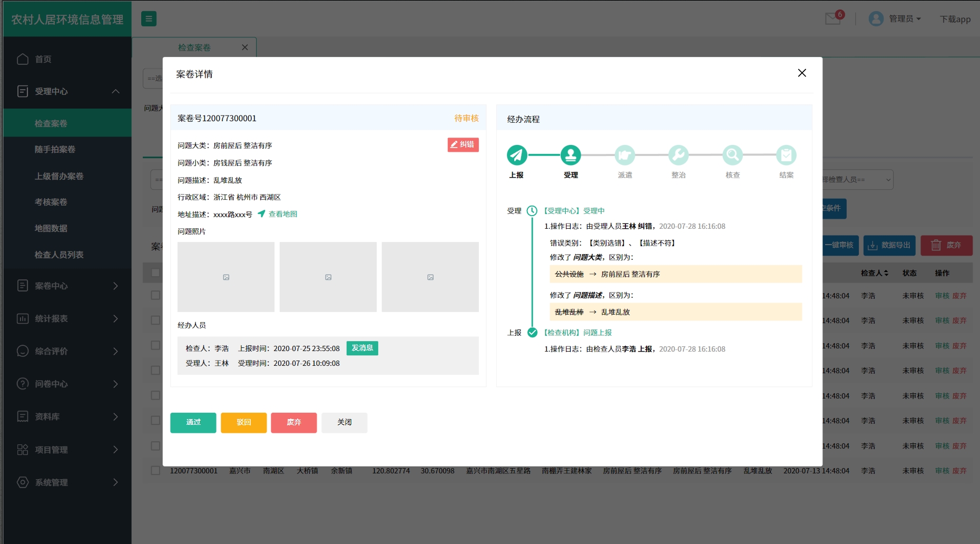Open the second problem photo thumbnail

tap(328, 277)
